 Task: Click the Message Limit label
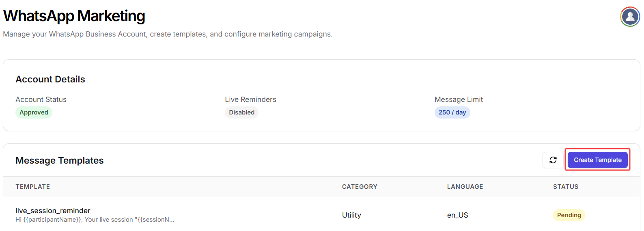point(459,99)
